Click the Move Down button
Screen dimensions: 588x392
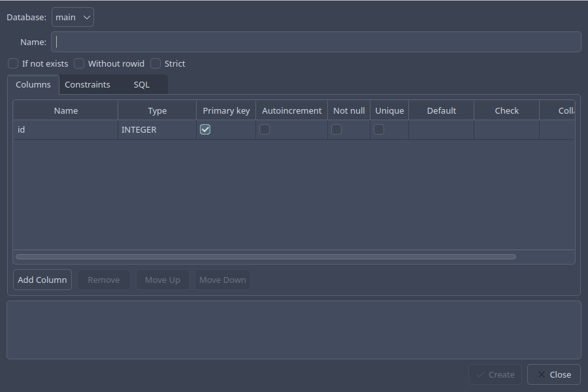[x=223, y=280]
